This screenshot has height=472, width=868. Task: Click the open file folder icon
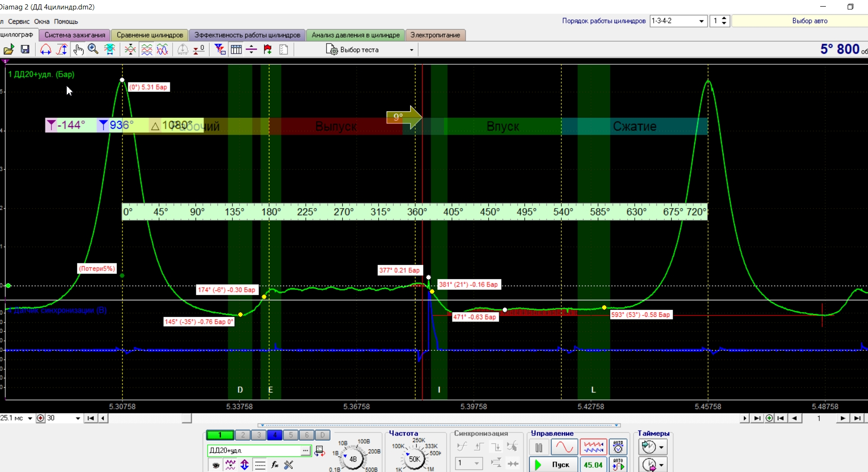click(9, 50)
